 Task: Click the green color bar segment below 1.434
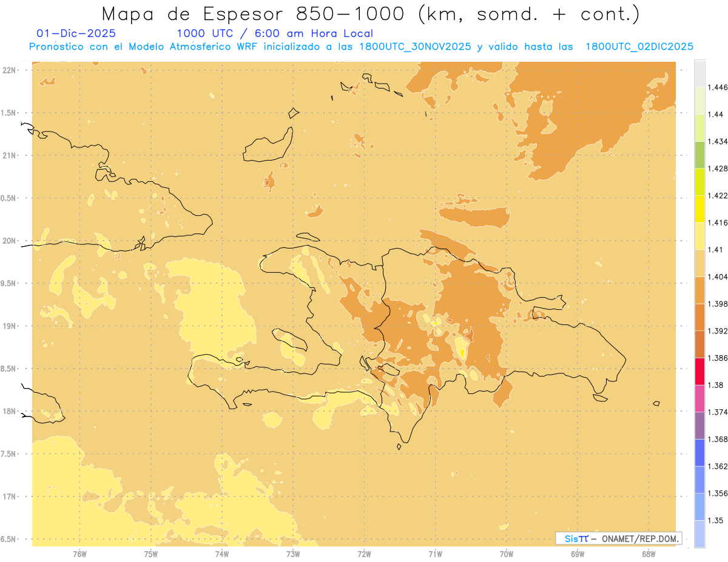pos(699,155)
